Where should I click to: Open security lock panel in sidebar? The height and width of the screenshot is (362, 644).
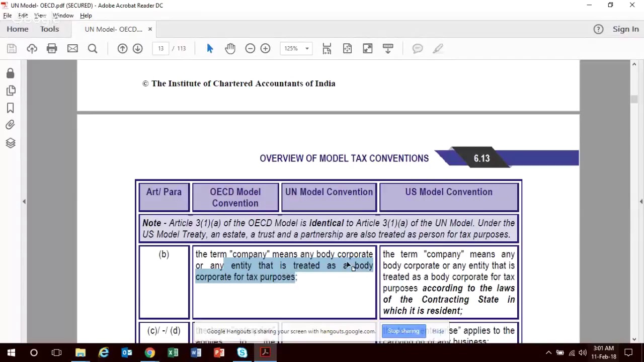tap(10, 73)
